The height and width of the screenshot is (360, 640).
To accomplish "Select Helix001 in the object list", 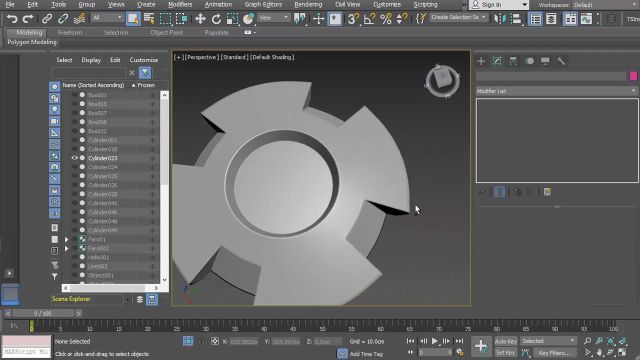I will 98,257.
